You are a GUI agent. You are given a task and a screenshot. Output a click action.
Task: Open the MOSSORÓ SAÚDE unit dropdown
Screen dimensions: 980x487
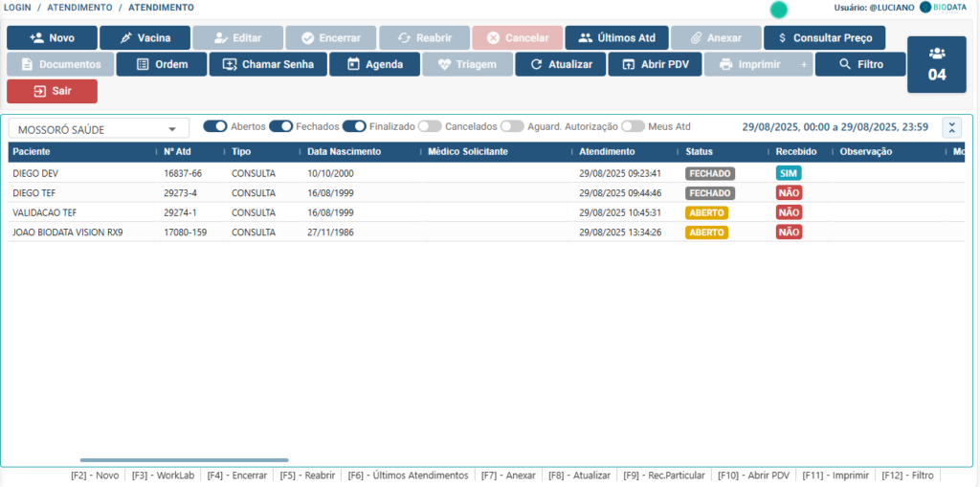point(98,129)
